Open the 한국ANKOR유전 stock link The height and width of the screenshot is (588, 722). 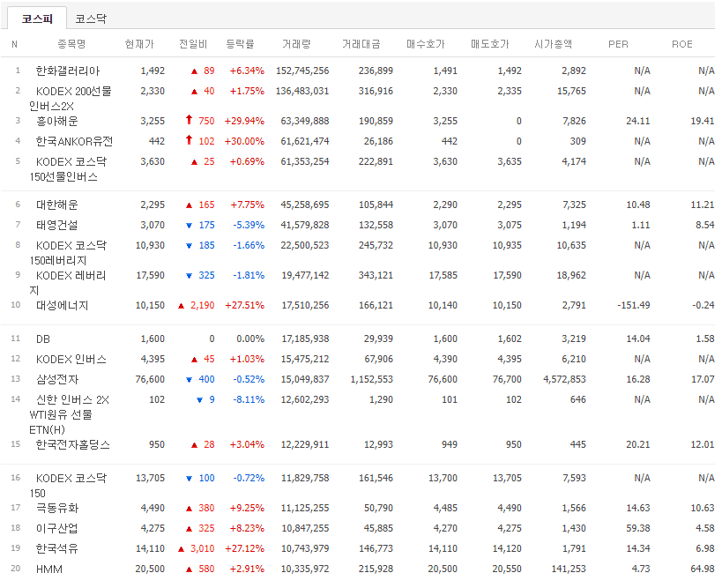pos(74,141)
